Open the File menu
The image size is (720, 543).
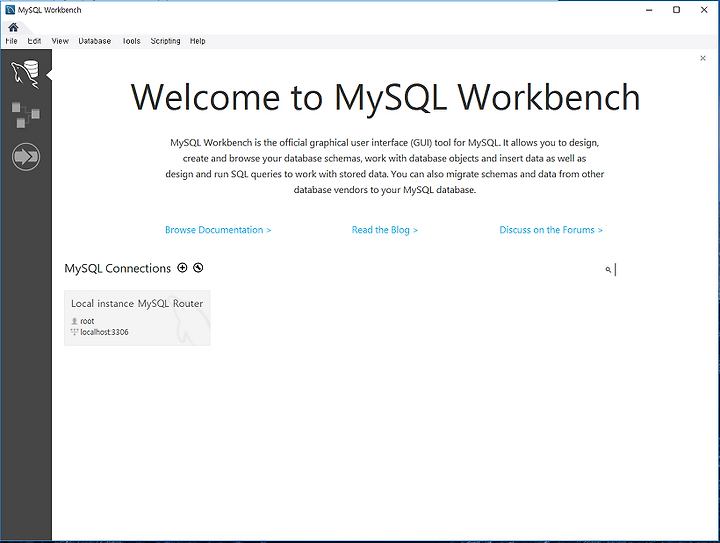point(11,41)
